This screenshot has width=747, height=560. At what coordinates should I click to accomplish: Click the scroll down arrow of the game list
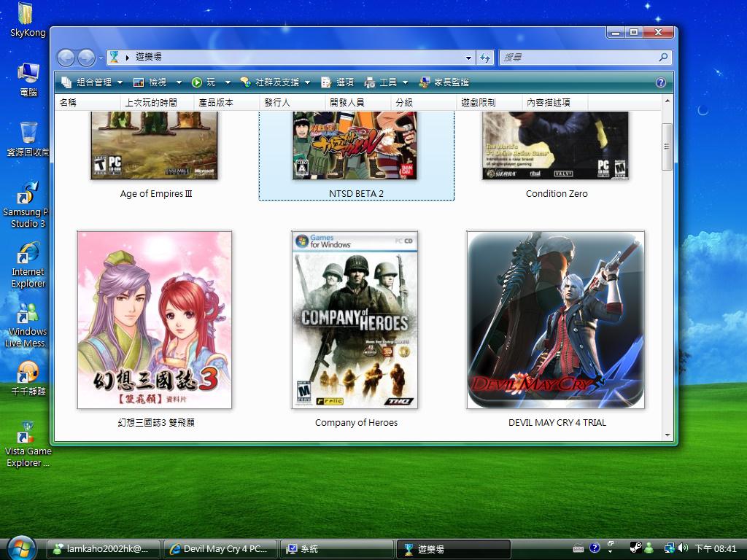(x=667, y=435)
